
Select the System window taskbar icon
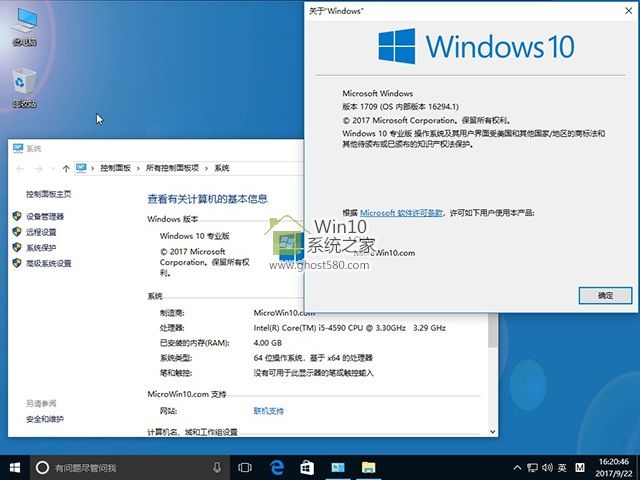pyautogui.click(x=338, y=467)
